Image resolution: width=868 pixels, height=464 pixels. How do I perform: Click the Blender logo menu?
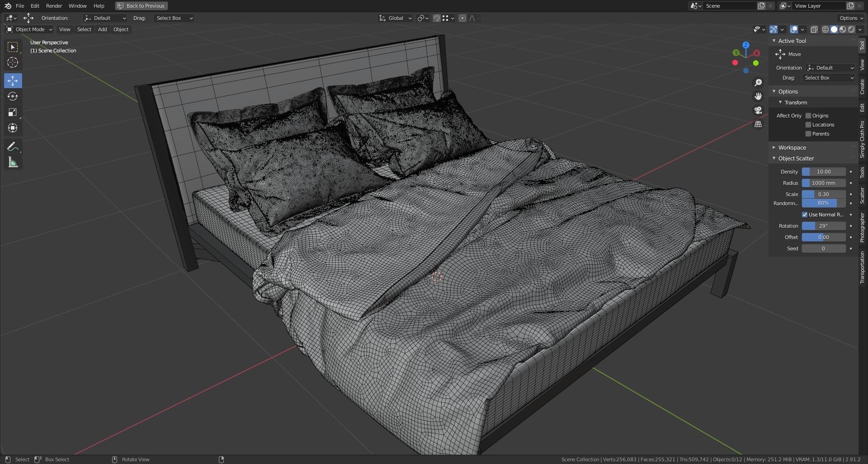(8, 6)
